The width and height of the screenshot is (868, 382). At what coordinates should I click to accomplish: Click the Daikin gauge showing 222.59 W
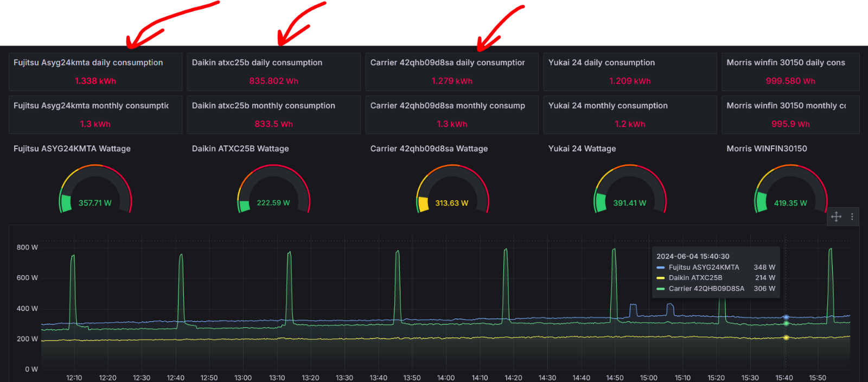click(x=273, y=189)
